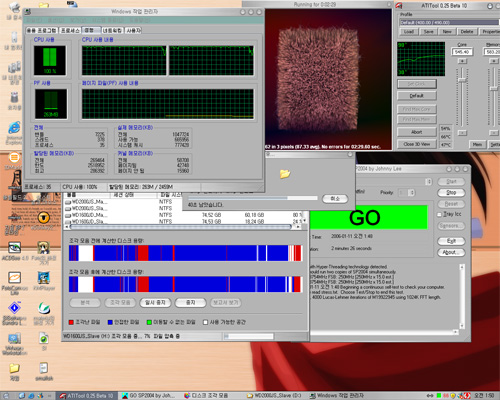500x400 pixels.
Task: Switch to Processes tab in Task Manager
Action: coord(70,30)
